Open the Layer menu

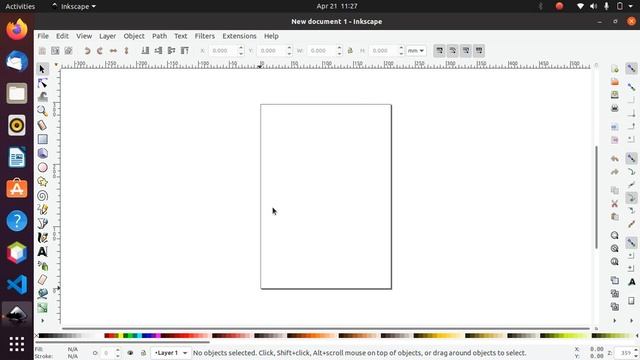107,36
